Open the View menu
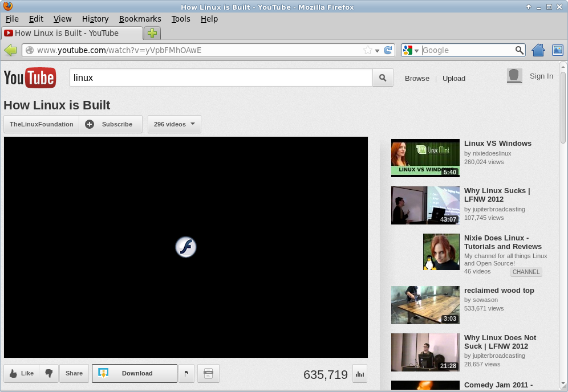This screenshot has height=392, width=568. [x=62, y=19]
